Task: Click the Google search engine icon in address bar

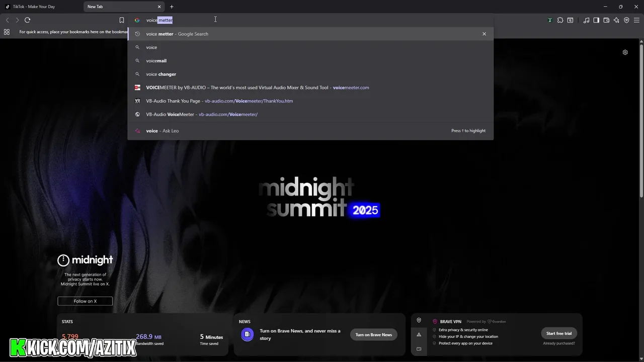Action: pos(137,20)
